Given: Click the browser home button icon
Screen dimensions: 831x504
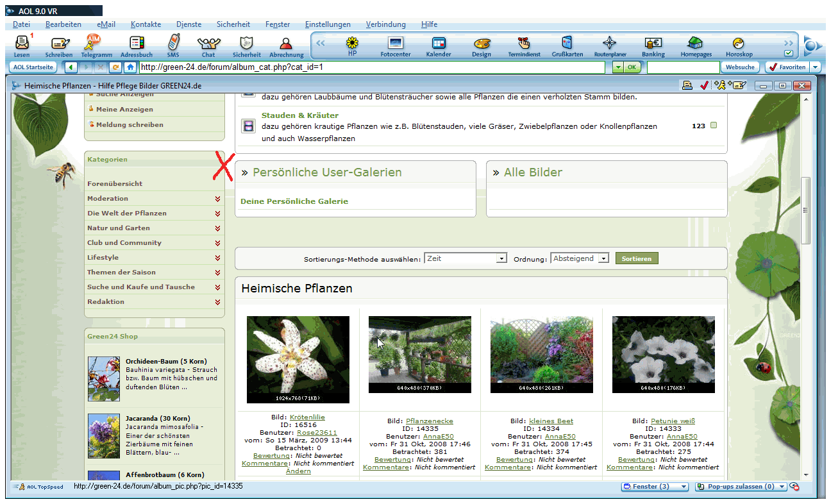Looking at the screenshot, I should [130, 67].
